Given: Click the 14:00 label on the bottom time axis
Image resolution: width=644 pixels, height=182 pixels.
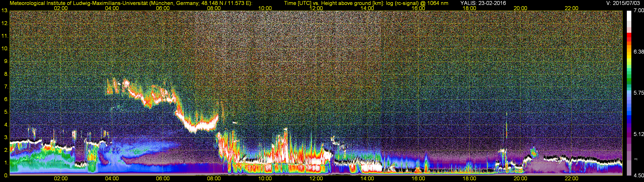Looking at the screenshot, I should coord(367,179).
